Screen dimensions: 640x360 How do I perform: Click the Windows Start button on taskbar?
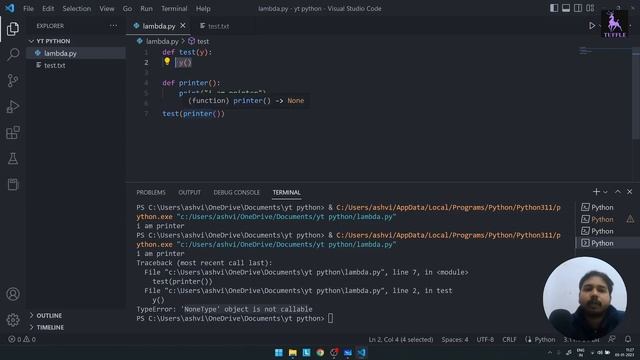[x=279, y=352]
